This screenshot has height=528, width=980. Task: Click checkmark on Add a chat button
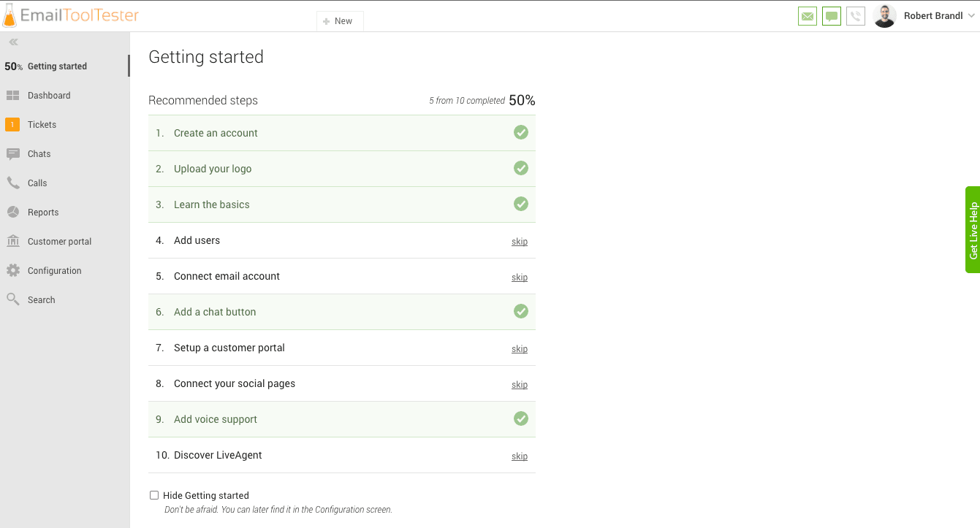click(520, 311)
